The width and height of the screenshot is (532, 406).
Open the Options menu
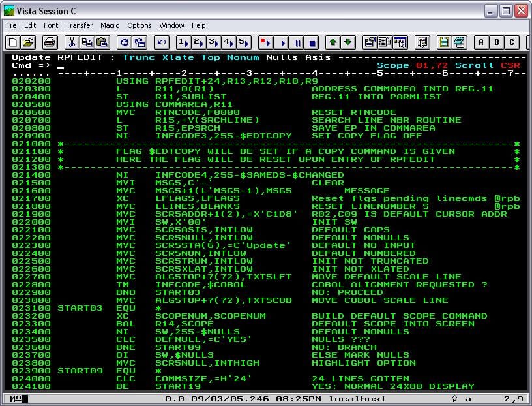click(x=139, y=26)
